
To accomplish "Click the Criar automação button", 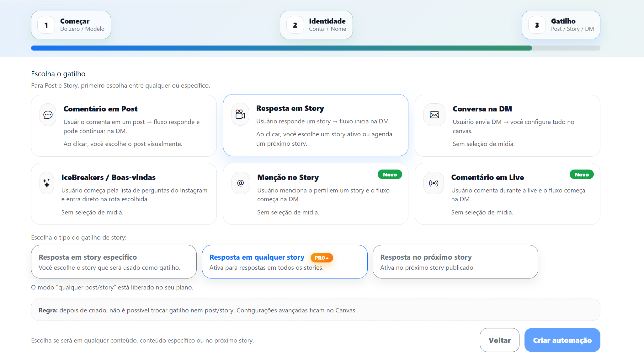I will pos(562,340).
